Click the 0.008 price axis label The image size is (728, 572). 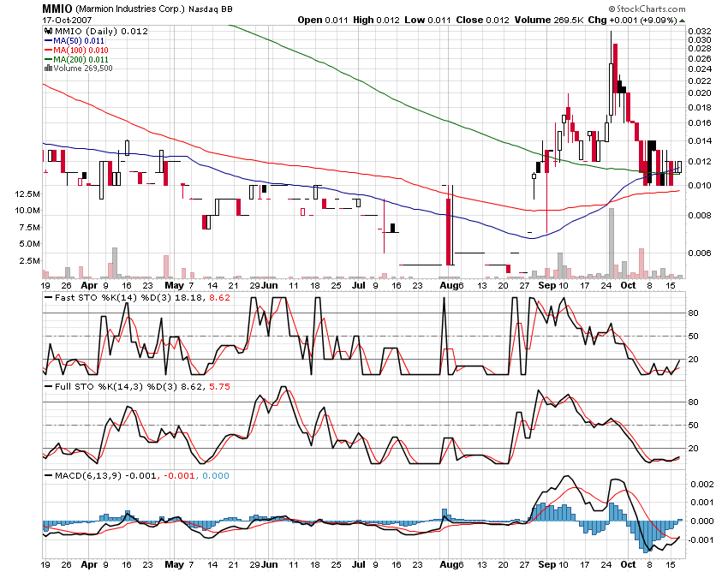click(x=699, y=216)
